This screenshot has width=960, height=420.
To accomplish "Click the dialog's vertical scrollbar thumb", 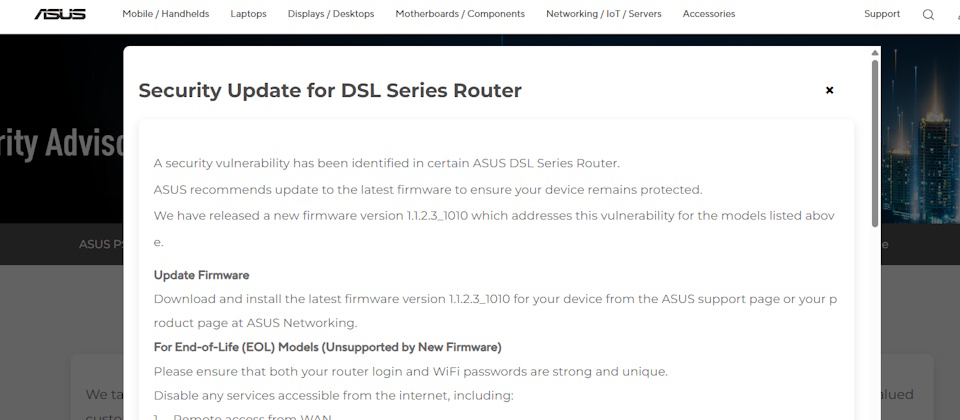I will tap(875, 140).
